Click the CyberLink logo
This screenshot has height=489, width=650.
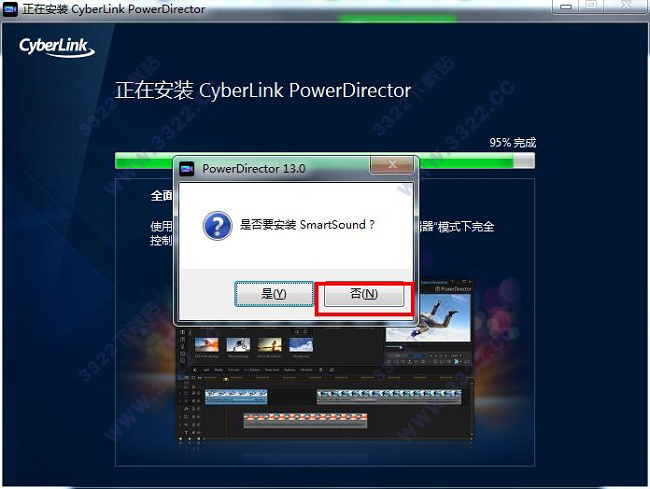(57, 47)
